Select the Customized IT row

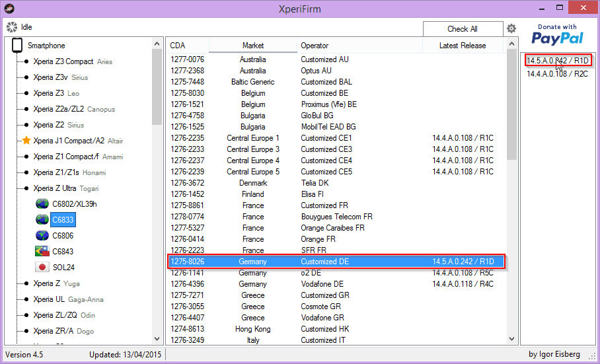(336, 340)
